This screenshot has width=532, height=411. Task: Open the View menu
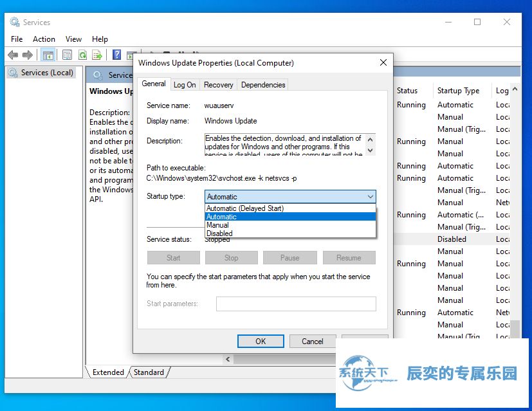[x=73, y=39]
